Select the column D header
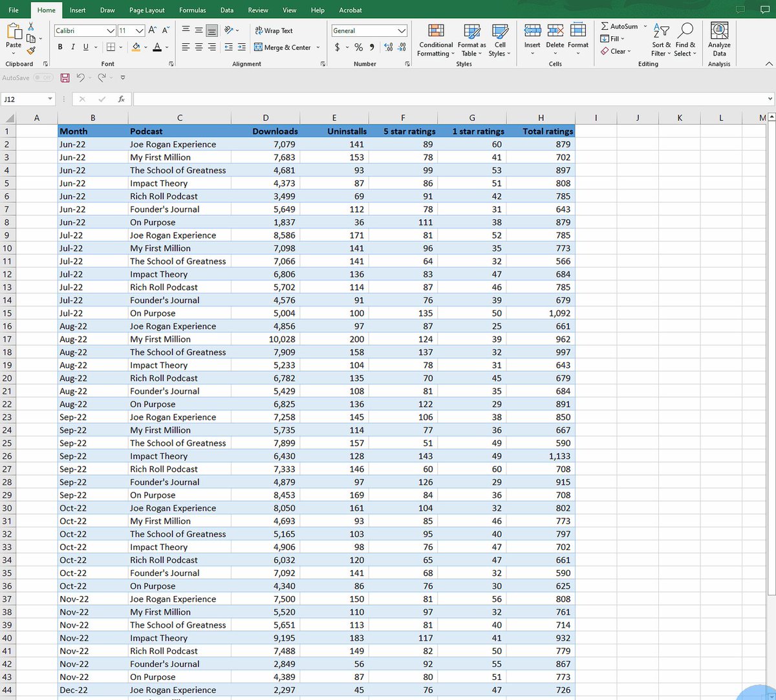 pyautogui.click(x=266, y=118)
